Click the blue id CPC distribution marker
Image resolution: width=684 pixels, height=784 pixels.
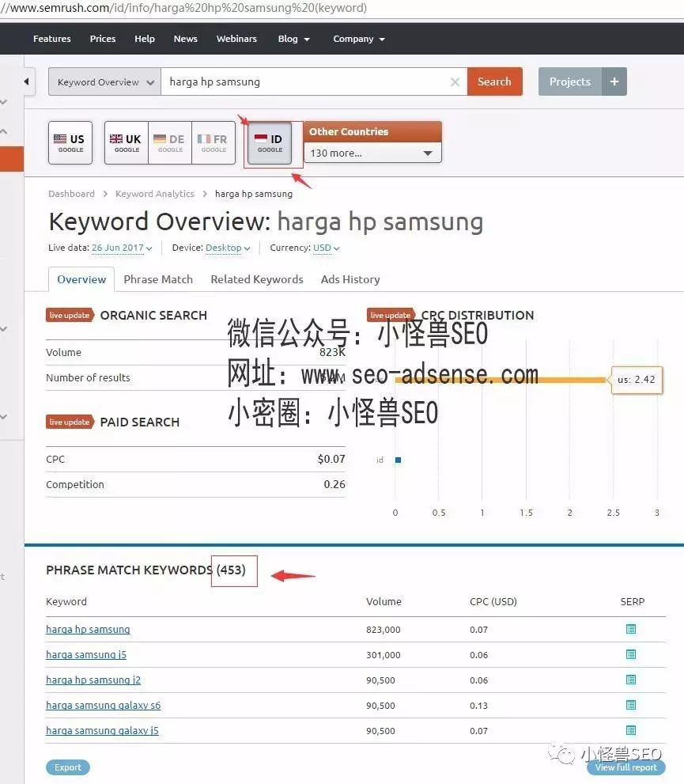click(398, 460)
